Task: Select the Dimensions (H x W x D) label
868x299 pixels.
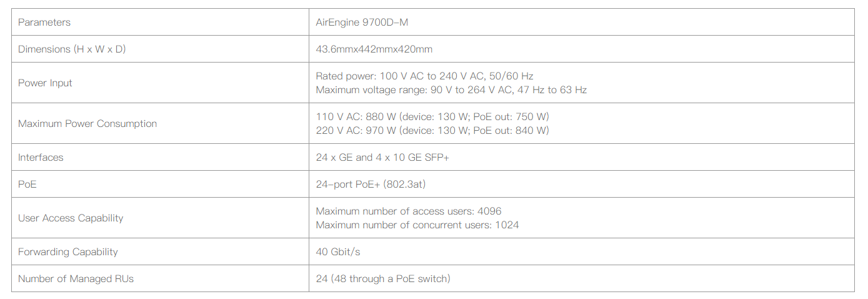Action: pyautogui.click(x=72, y=49)
